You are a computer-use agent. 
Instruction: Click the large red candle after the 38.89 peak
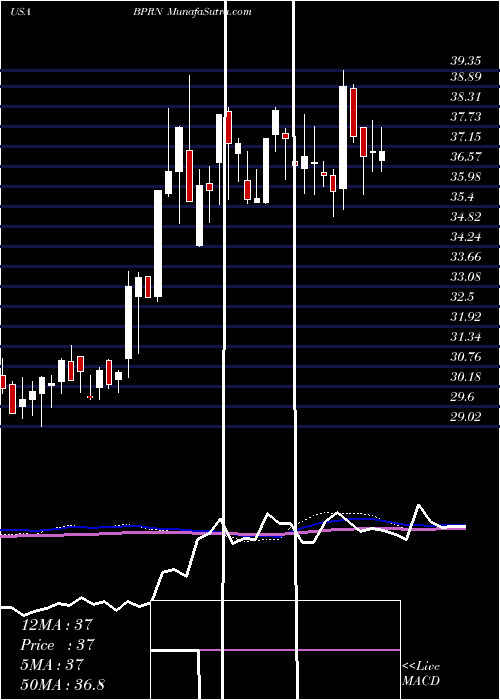354,112
